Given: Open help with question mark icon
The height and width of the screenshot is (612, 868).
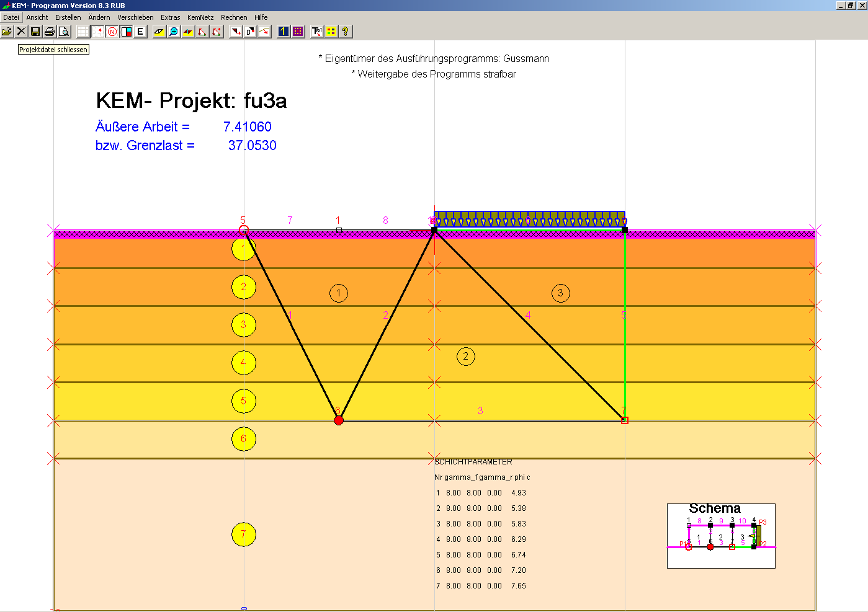Looking at the screenshot, I should (346, 31).
